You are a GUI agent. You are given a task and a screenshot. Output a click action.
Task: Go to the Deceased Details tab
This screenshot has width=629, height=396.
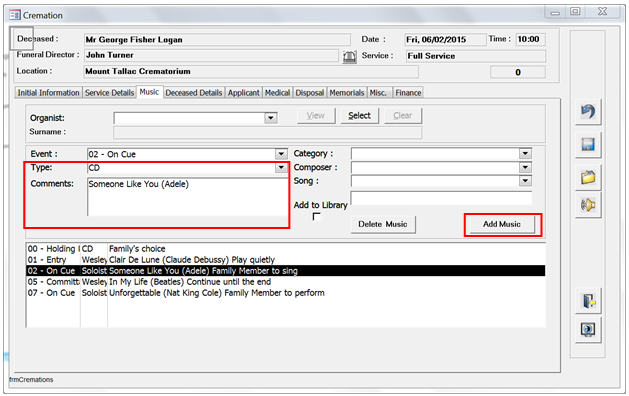tap(194, 93)
